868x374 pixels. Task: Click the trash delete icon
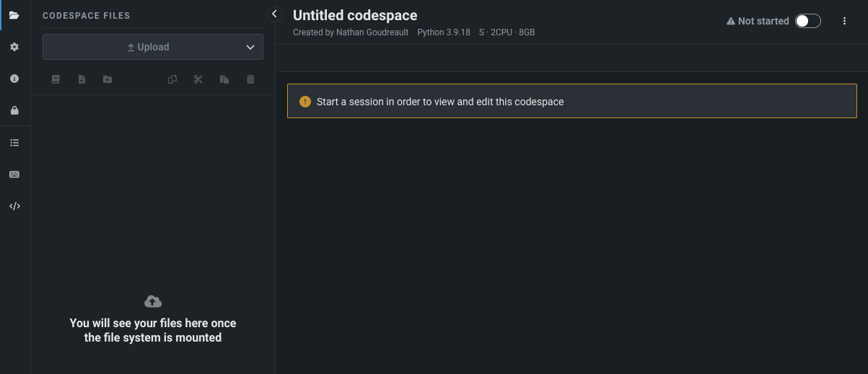250,79
